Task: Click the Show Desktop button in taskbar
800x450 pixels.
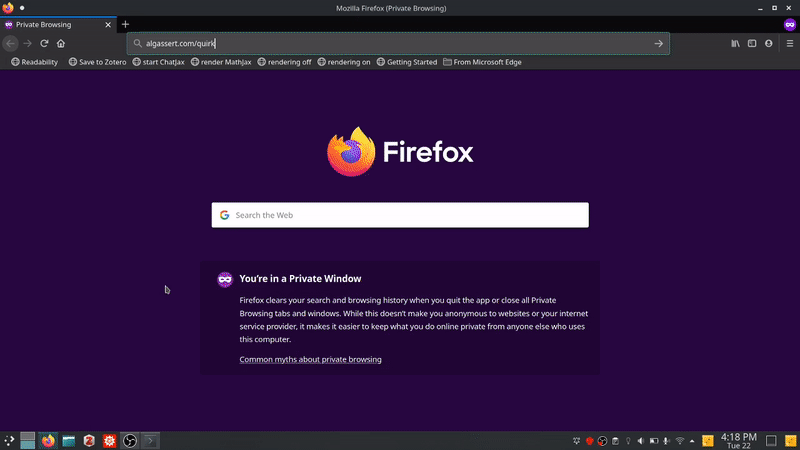Action: [x=771, y=441]
